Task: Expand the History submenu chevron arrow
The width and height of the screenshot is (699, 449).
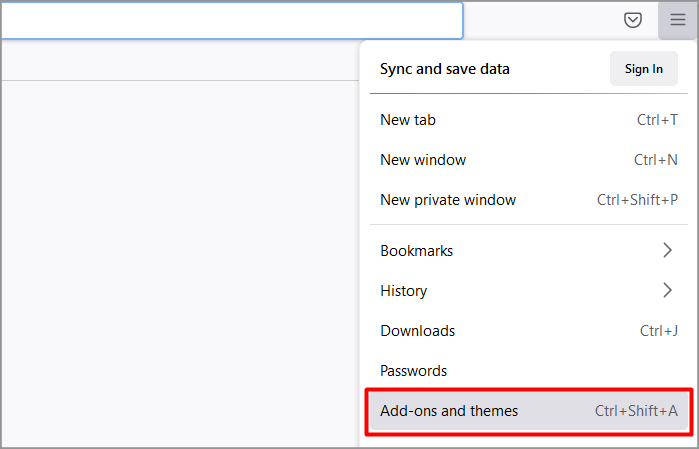Action: click(x=667, y=290)
